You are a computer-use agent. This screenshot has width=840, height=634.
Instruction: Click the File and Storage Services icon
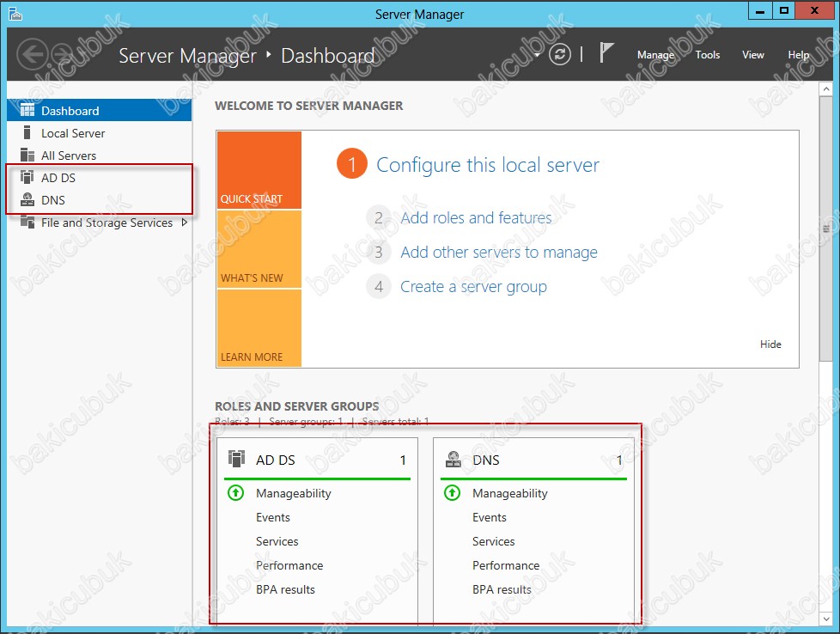[27, 222]
